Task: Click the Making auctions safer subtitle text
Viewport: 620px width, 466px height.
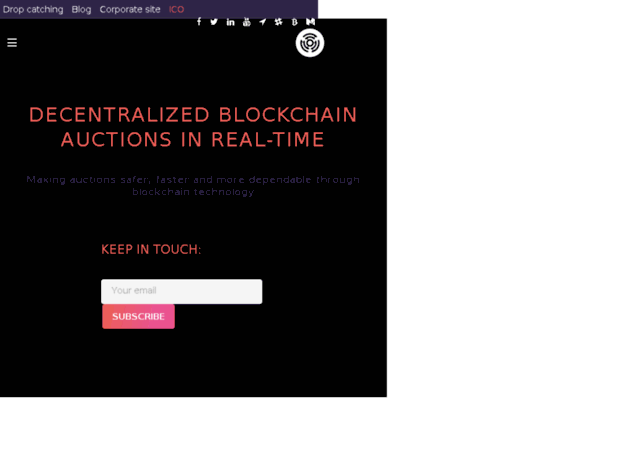Action: pyautogui.click(x=193, y=186)
